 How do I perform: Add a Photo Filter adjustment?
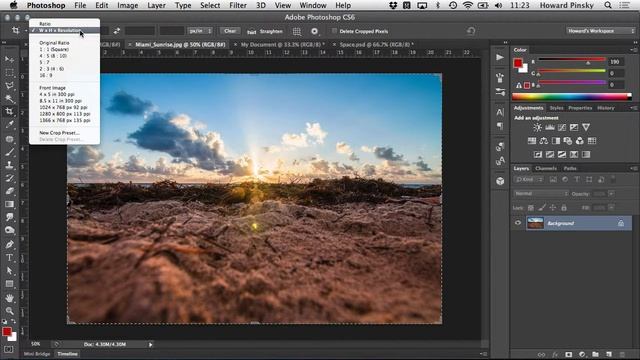[568, 141]
